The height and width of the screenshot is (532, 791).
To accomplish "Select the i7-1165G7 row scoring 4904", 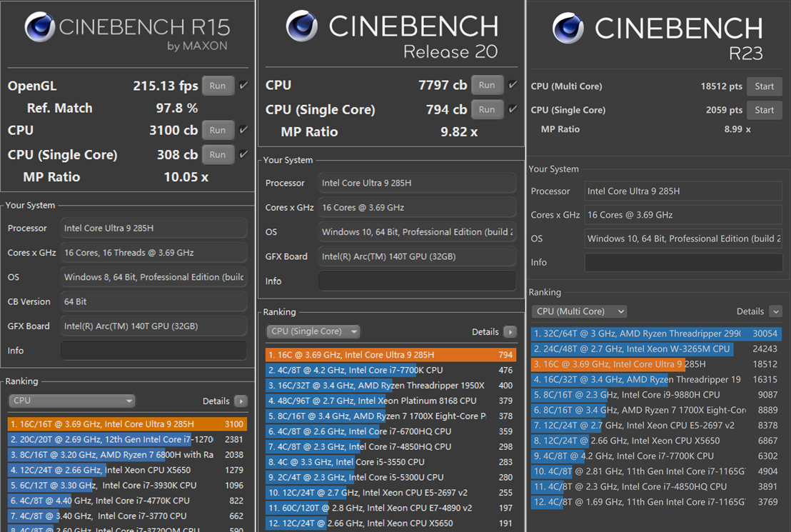I will pos(656,471).
